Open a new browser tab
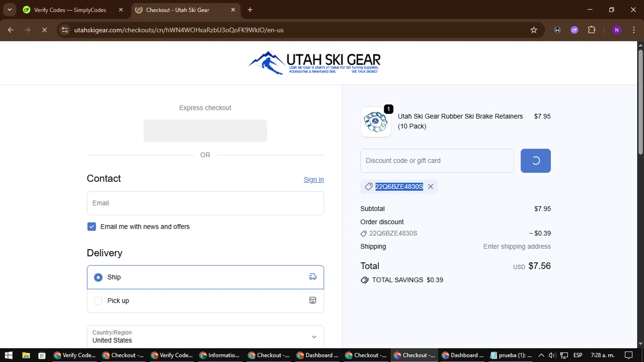Screen dimensions: 644x362 click(x=250, y=10)
